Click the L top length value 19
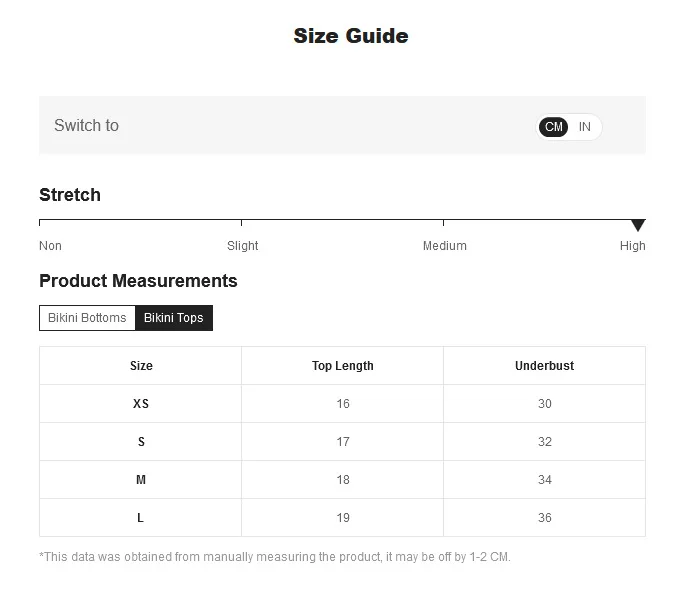 [x=343, y=518]
